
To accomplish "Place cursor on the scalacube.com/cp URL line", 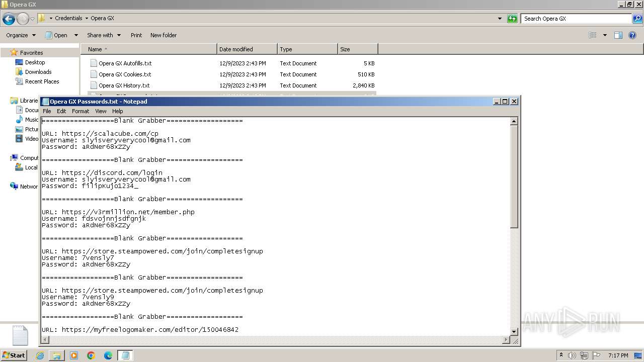I will tap(100, 134).
